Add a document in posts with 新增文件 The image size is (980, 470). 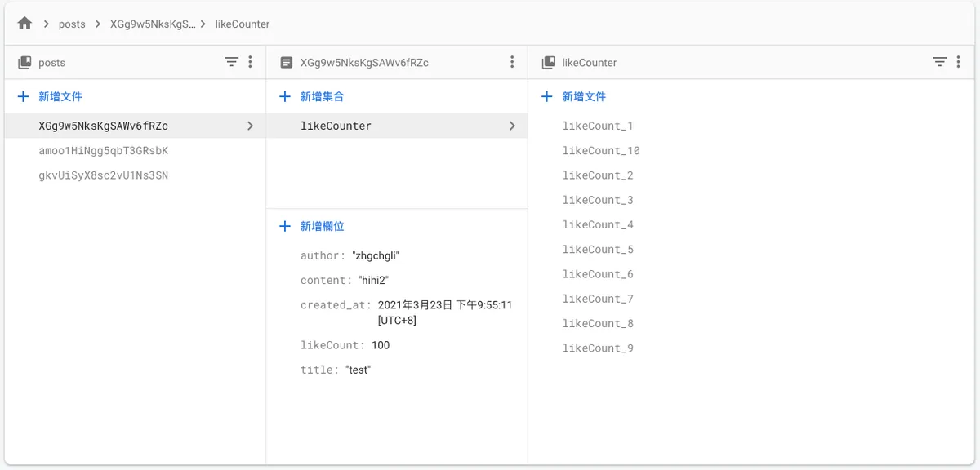pos(60,96)
